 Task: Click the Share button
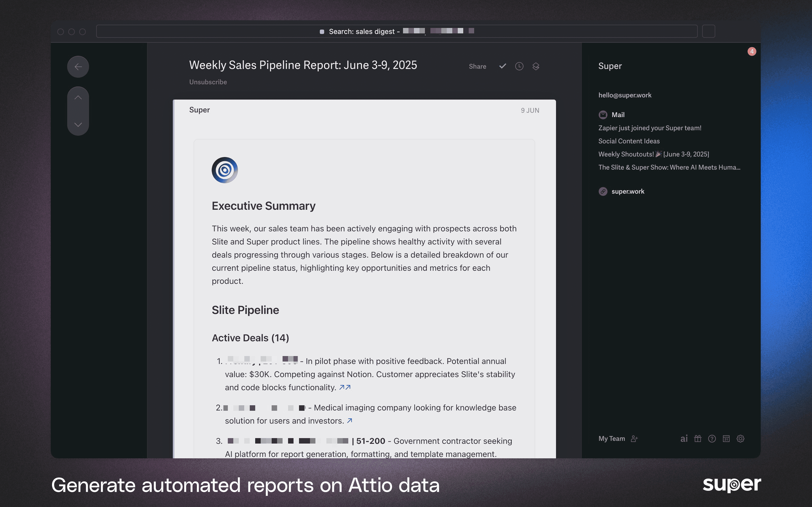(x=477, y=66)
